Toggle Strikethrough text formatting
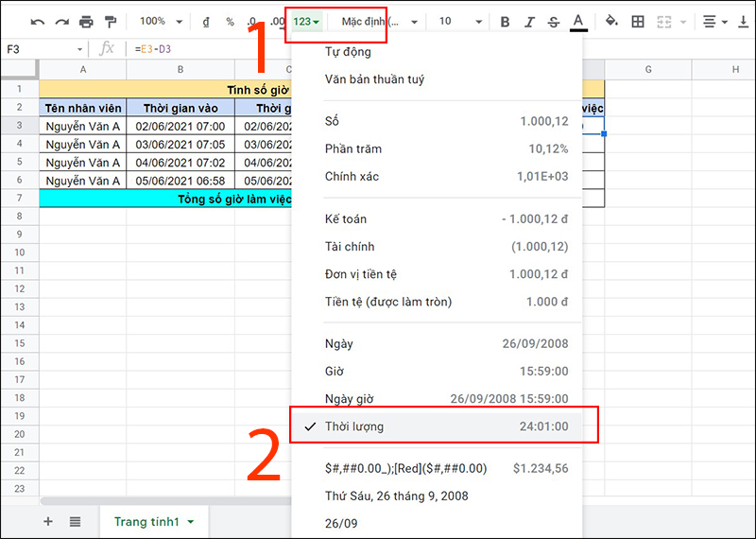 point(553,21)
